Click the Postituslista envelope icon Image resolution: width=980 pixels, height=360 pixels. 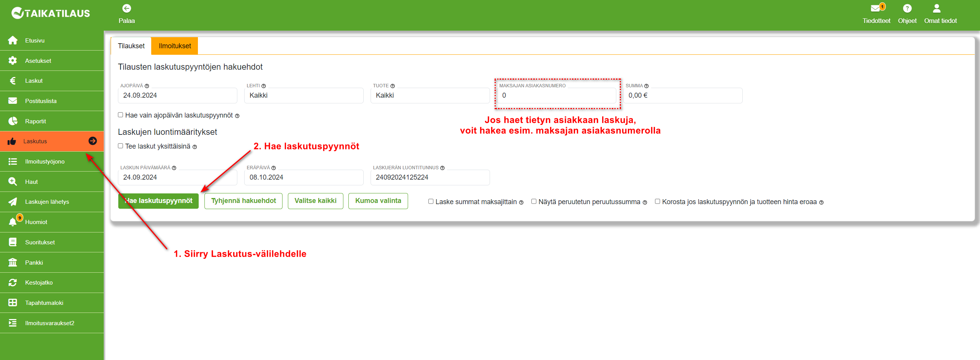click(13, 101)
